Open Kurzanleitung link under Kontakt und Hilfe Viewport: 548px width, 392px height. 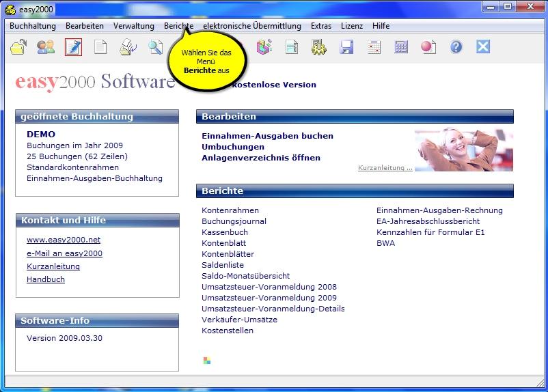[53, 266]
